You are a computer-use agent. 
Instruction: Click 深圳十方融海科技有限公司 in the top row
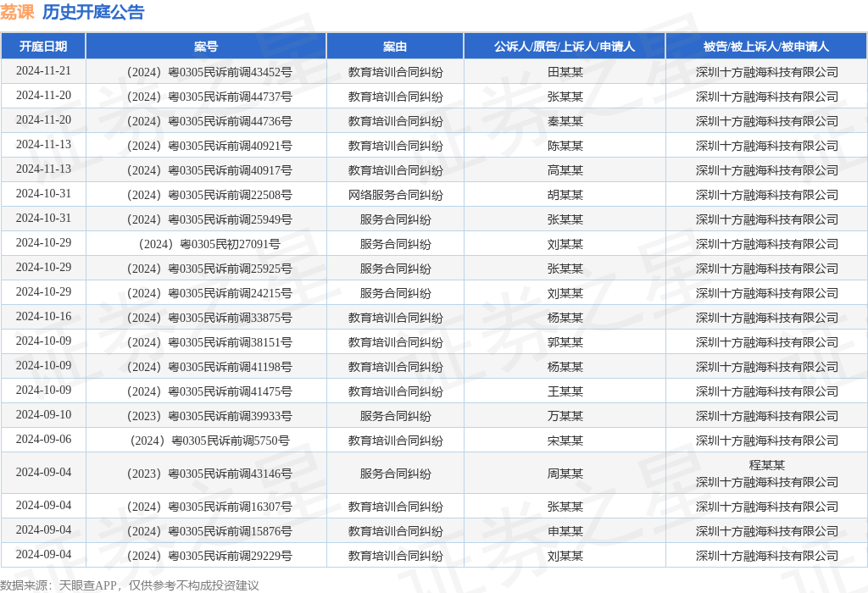coord(765,71)
